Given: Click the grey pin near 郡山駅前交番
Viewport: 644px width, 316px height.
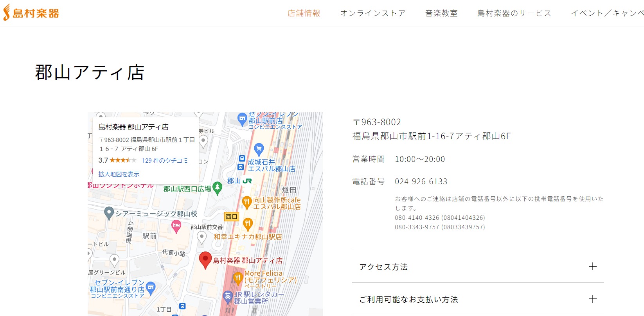Looking at the screenshot, I should click(x=201, y=237).
